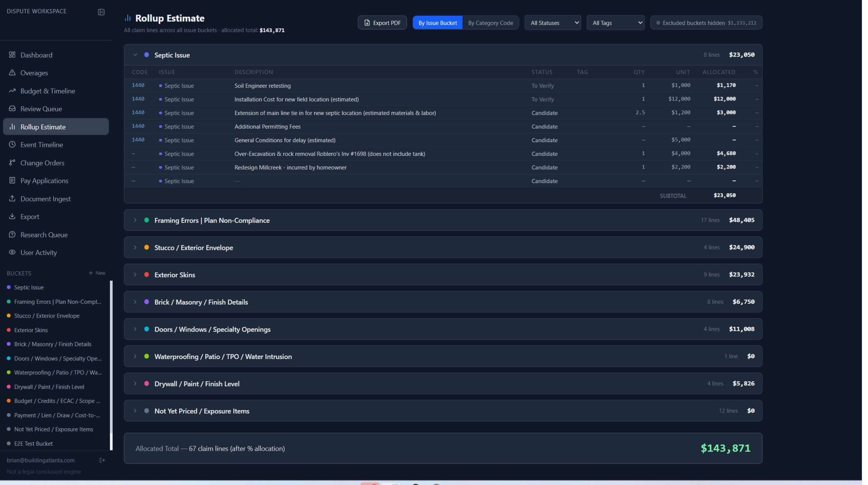Click allocated amount $4,680
This screenshot has height=485, width=868.
[x=726, y=153]
